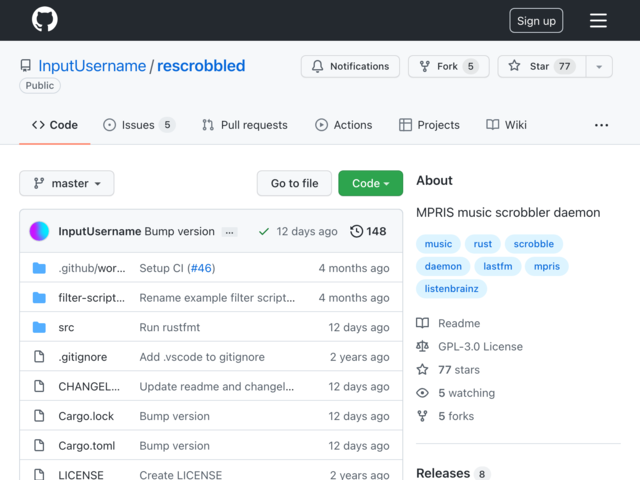The width and height of the screenshot is (640, 480).
Task: Click InputUsername's gradient avatar
Action: pos(39,231)
